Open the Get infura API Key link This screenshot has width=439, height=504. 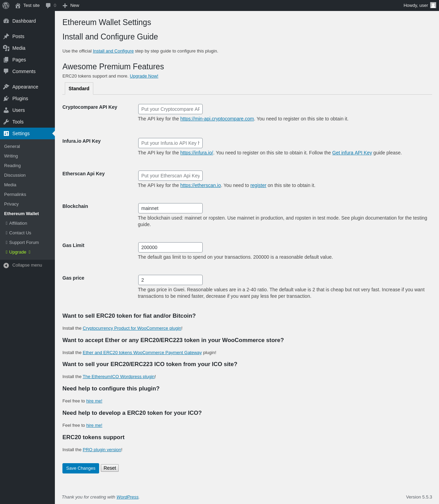(x=352, y=153)
